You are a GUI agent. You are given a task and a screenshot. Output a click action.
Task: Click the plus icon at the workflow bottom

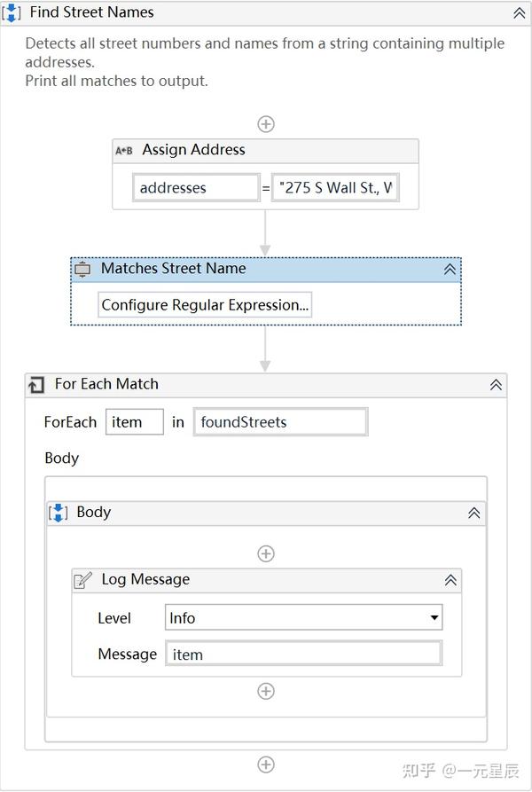click(x=265, y=764)
